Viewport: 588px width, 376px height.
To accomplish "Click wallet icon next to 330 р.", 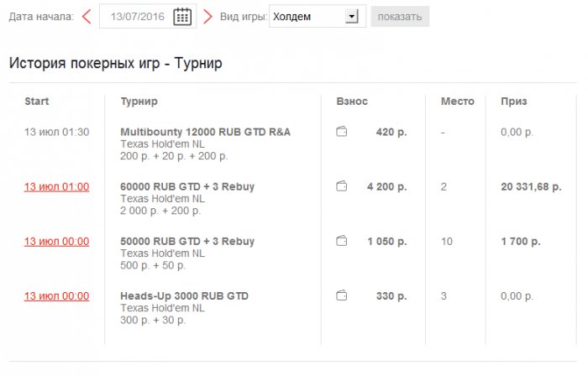I will (341, 296).
